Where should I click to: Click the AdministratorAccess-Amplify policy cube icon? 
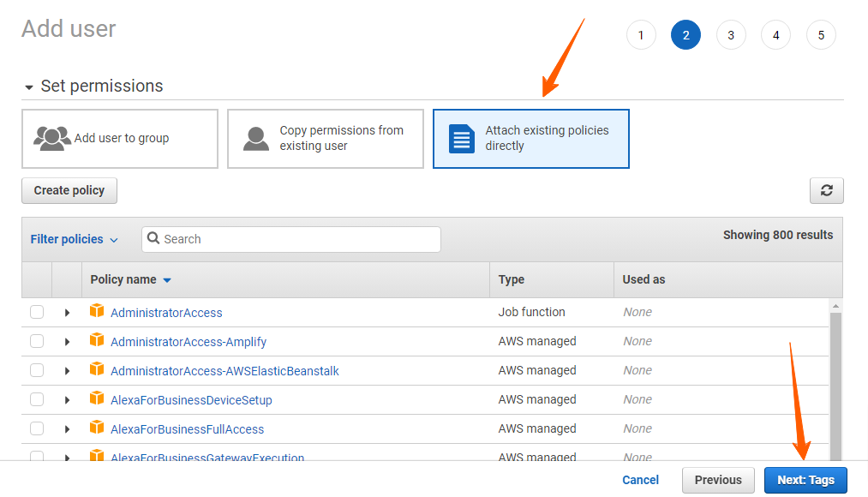[x=97, y=340]
